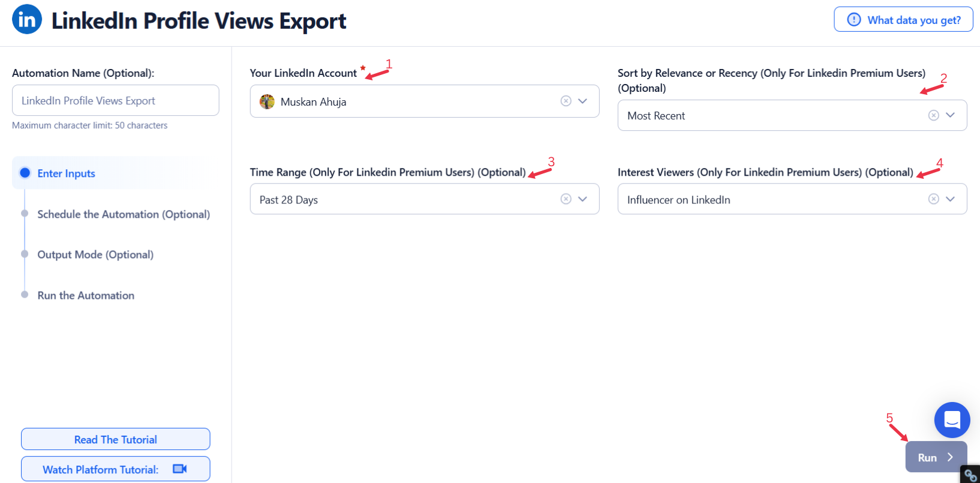Click the link icon in bottom-right corner
The height and width of the screenshot is (483, 980).
971,475
